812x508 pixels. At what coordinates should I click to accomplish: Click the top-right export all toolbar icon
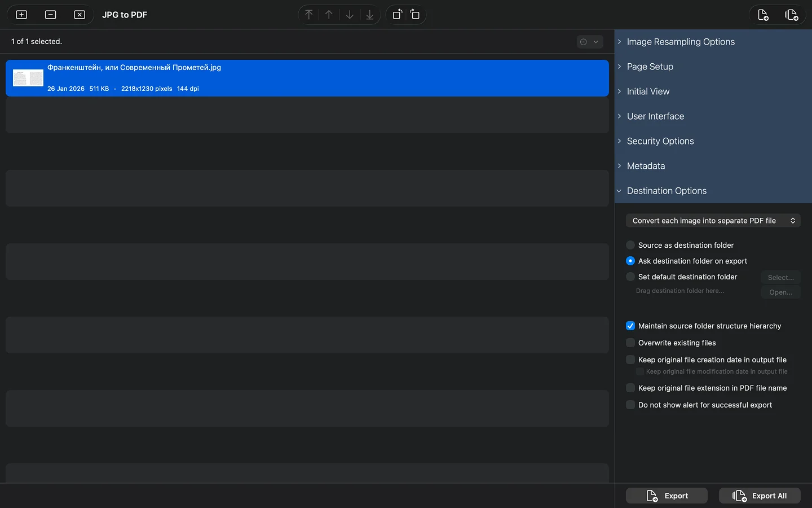tap(791, 15)
